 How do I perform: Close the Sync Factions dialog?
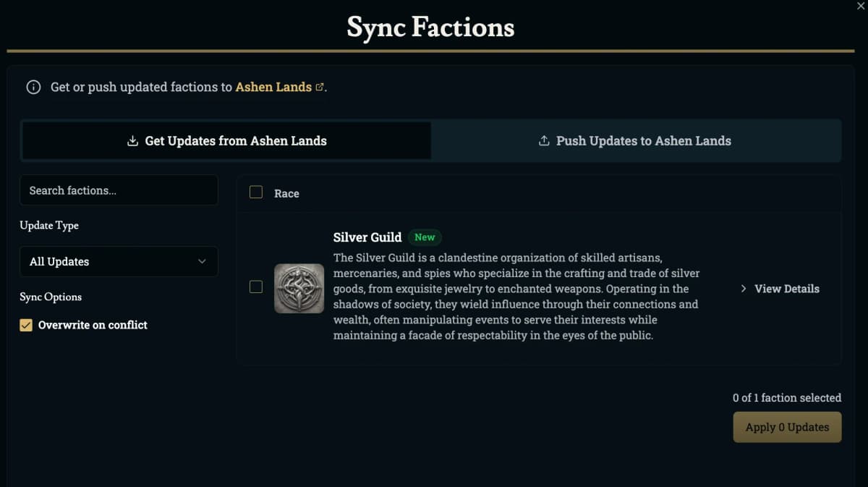[860, 6]
